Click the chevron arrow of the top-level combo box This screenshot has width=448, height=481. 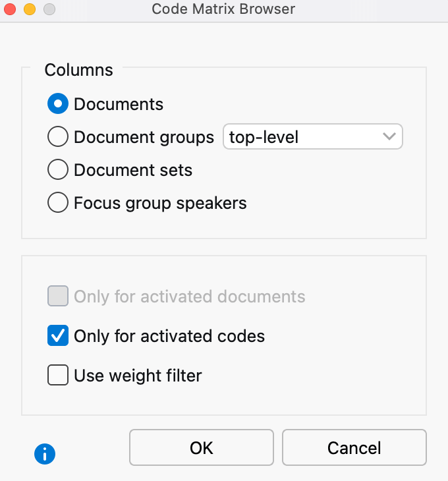[x=389, y=136]
